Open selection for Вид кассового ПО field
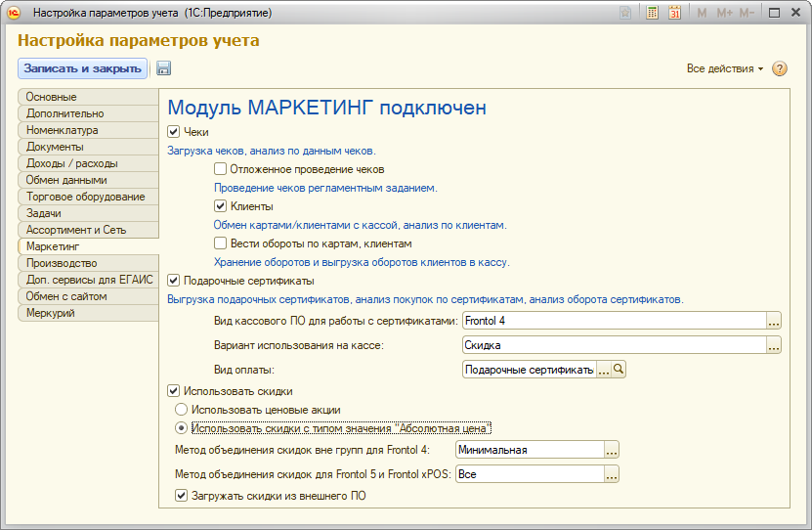 click(x=773, y=321)
